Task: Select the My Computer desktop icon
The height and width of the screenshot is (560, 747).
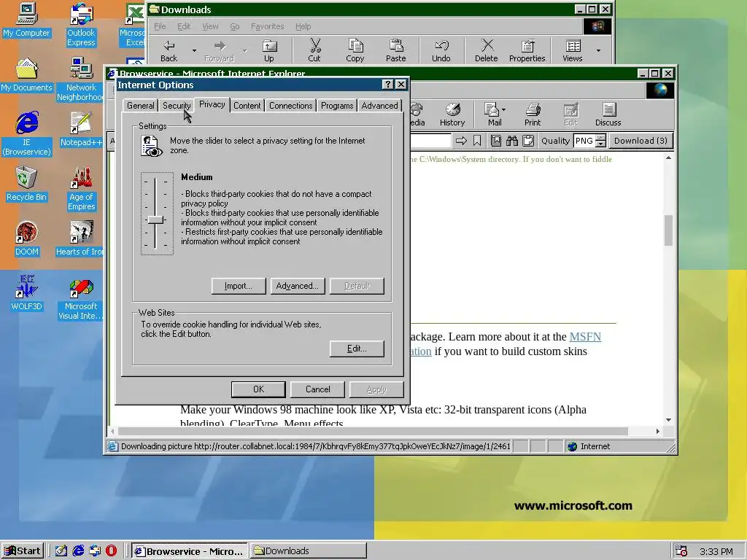Action: coord(26,20)
